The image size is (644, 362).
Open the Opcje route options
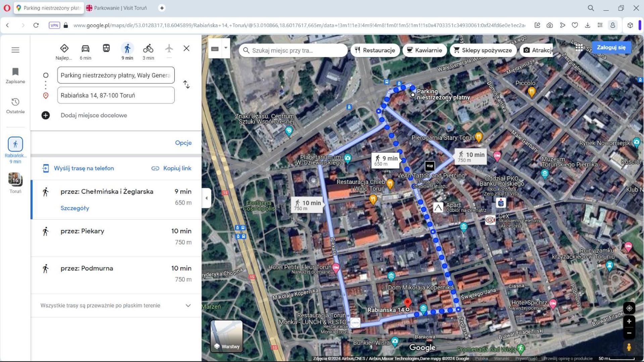coord(183,143)
